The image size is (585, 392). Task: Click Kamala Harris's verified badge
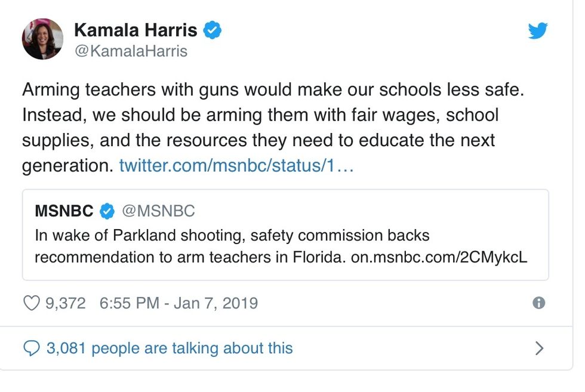click(x=212, y=30)
